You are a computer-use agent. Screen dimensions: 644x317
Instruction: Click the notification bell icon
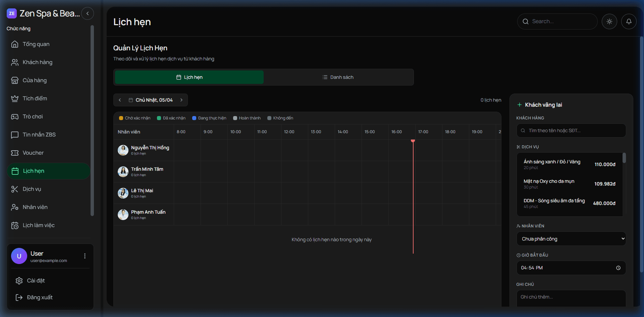[629, 21]
